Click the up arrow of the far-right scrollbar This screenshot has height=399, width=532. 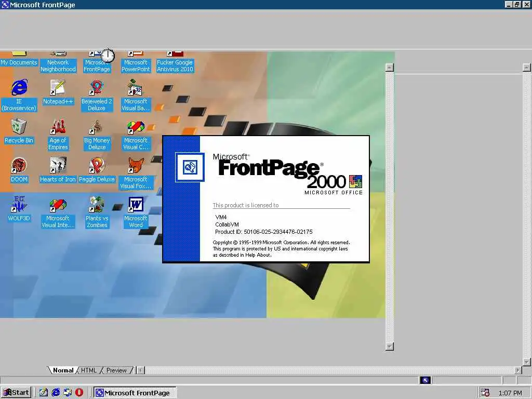click(526, 67)
